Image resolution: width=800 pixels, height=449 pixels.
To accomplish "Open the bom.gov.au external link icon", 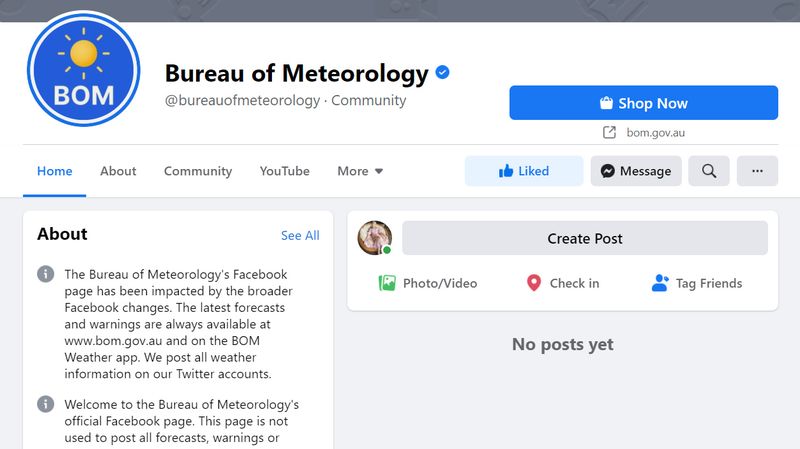I will coord(609,133).
